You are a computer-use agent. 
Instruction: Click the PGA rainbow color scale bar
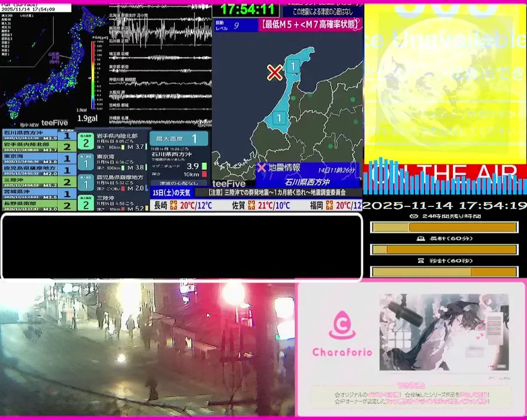click(93, 75)
